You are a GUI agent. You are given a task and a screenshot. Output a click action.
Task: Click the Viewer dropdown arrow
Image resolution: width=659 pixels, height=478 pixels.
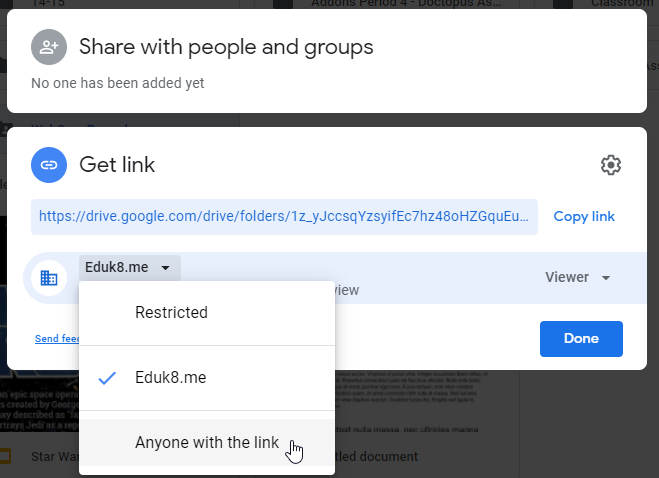point(606,278)
